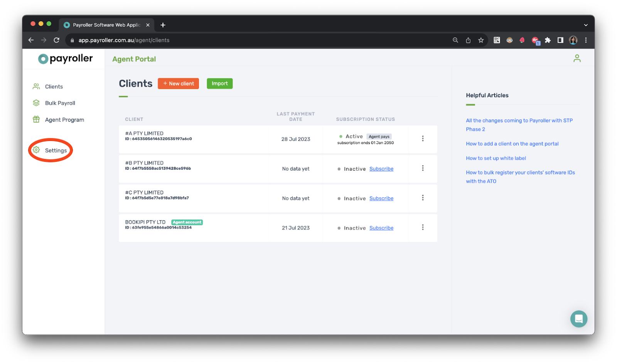The height and width of the screenshot is (364, 617).
Task: Reload the page
Action: pos(57,40)
